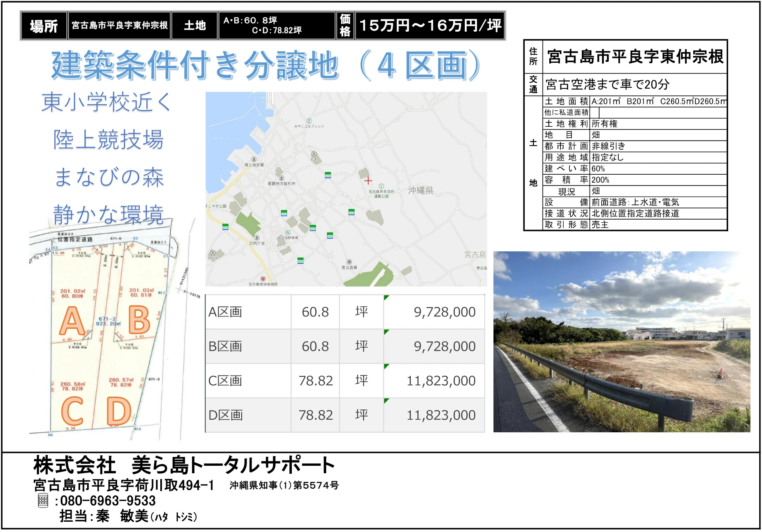The height and width of the screenshot is (532, 762).
Task: Click the 宮古島徳洲会病院 hospital icon
Action: (262, 279)
